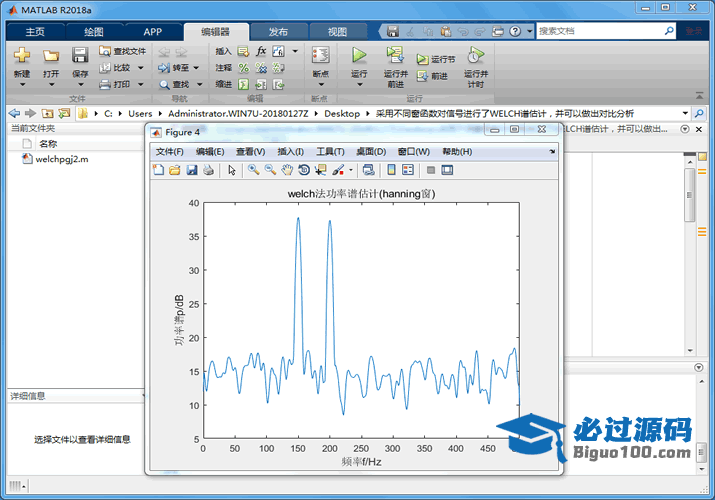Click 运行并前进 button
This screenshot has height=500, width=715.
coord(395,67)
